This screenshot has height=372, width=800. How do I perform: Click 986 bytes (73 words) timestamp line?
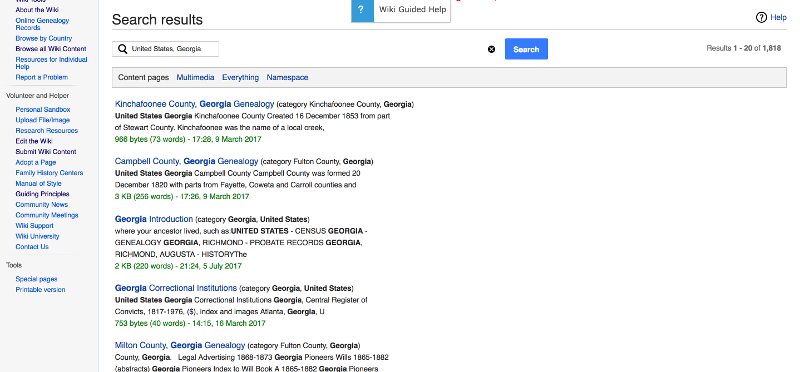[188, 139]
